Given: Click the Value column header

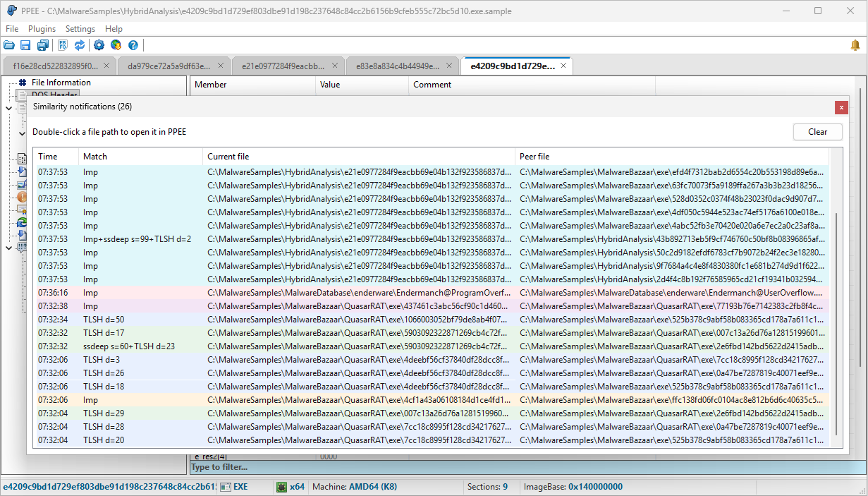Looking at the screenshot, I should (362, 85).
